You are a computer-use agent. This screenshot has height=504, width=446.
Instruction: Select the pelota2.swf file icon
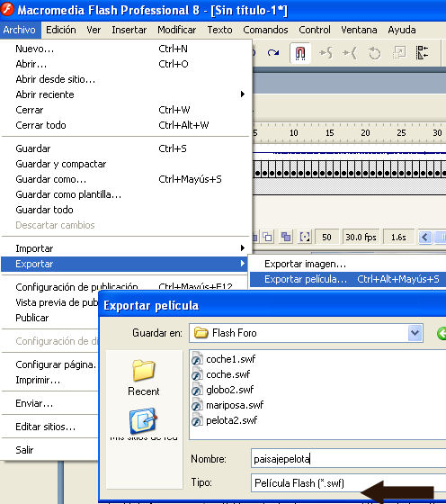[197, 420]
